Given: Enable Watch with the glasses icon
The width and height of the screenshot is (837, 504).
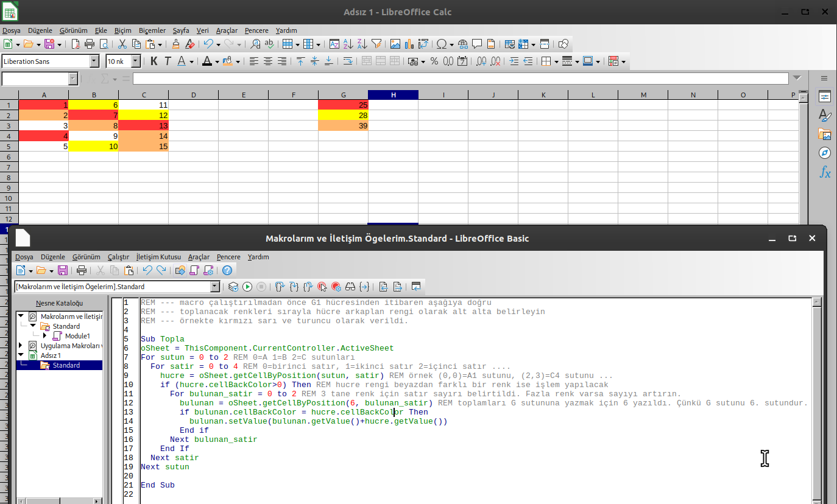Looking at the screenshot, I should (350, 287).
